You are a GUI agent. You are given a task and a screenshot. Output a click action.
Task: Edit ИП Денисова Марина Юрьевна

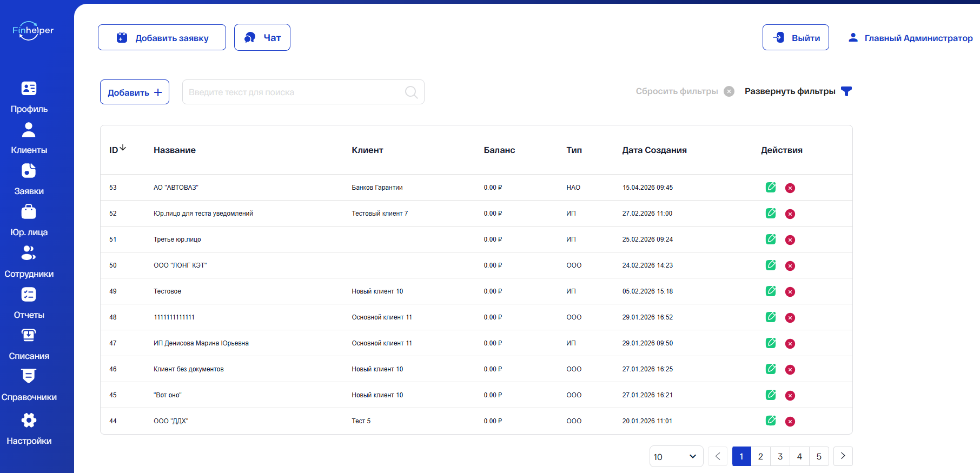771,343
